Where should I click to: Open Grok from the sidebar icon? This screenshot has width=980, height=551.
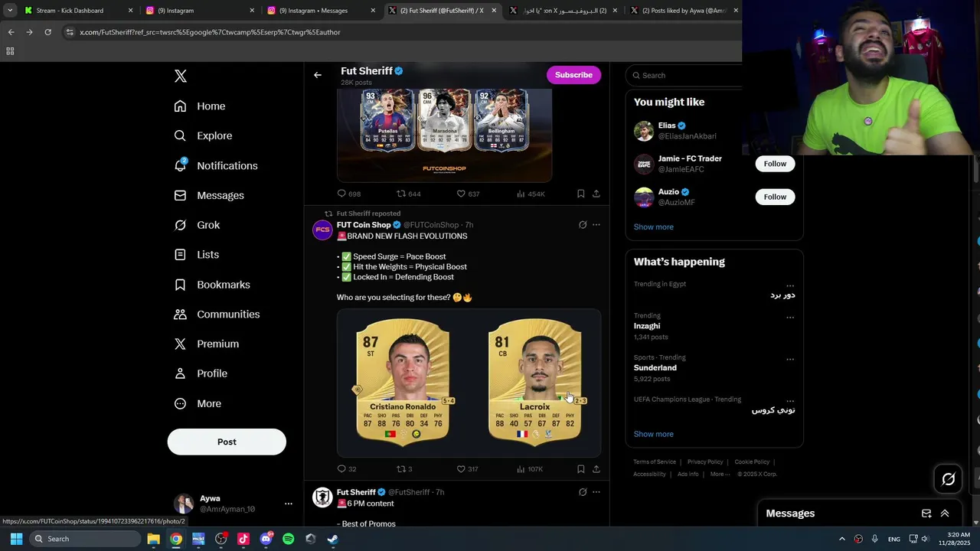pos(180,225)
